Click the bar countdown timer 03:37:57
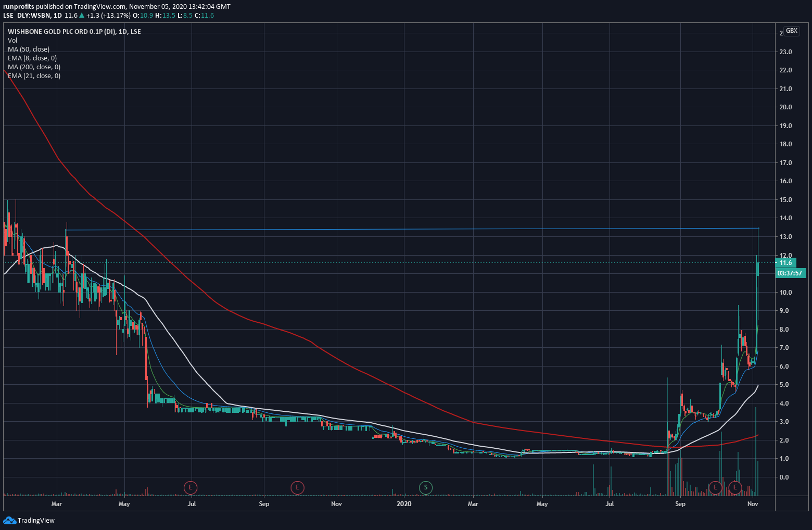The width and height of the screenshot is (812, 530). coord(791,273)
